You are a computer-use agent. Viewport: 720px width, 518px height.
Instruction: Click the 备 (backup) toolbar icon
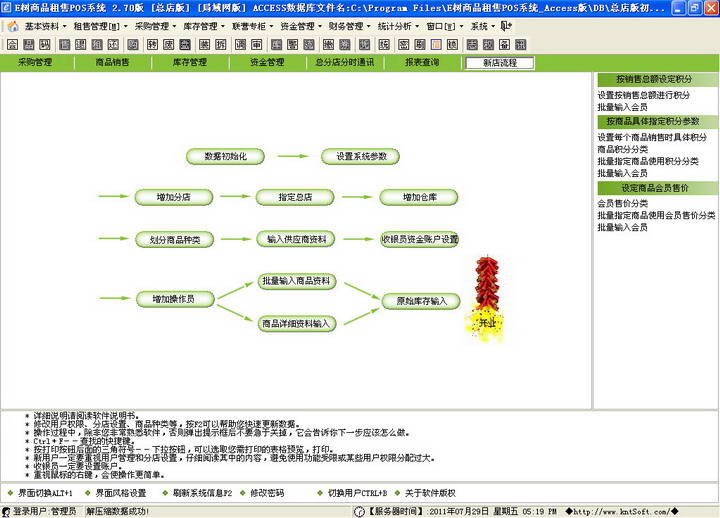coord(504,45)
